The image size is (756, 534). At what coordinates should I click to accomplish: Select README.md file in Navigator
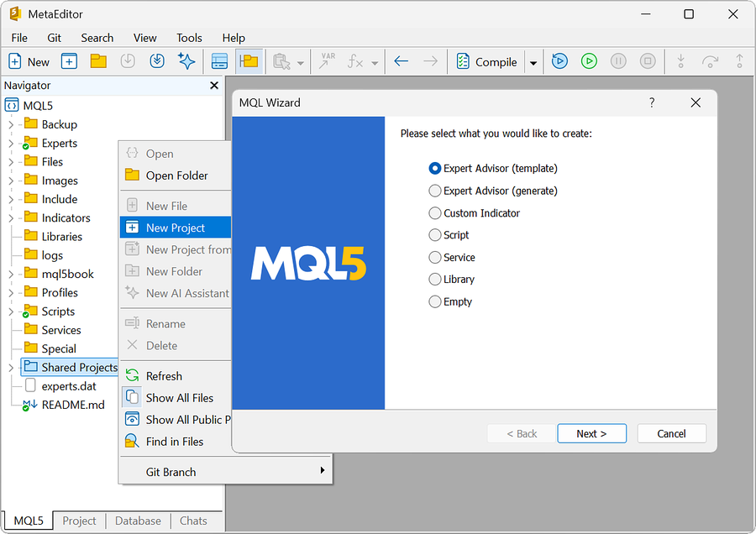coord(64,405)
